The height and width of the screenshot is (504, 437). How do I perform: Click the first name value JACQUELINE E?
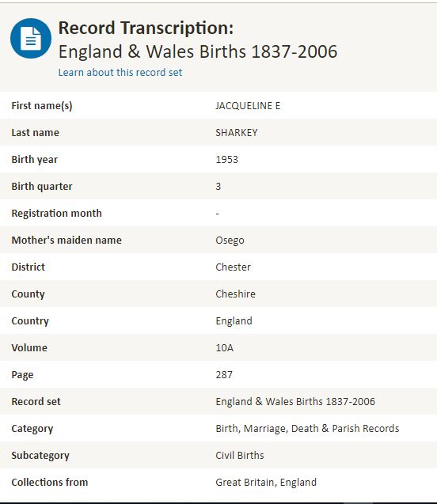pyautogui.click(x=248, y=106)
